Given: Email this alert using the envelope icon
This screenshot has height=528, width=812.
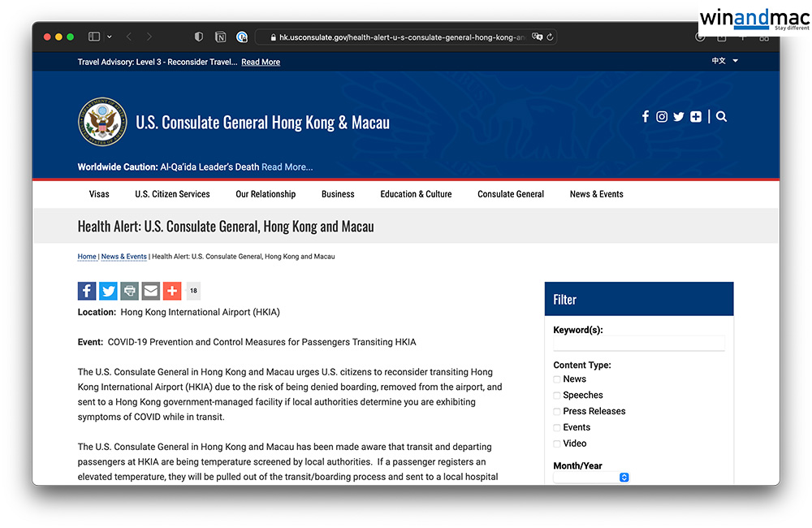Looking at the screenshot, I should click(150, 291).
